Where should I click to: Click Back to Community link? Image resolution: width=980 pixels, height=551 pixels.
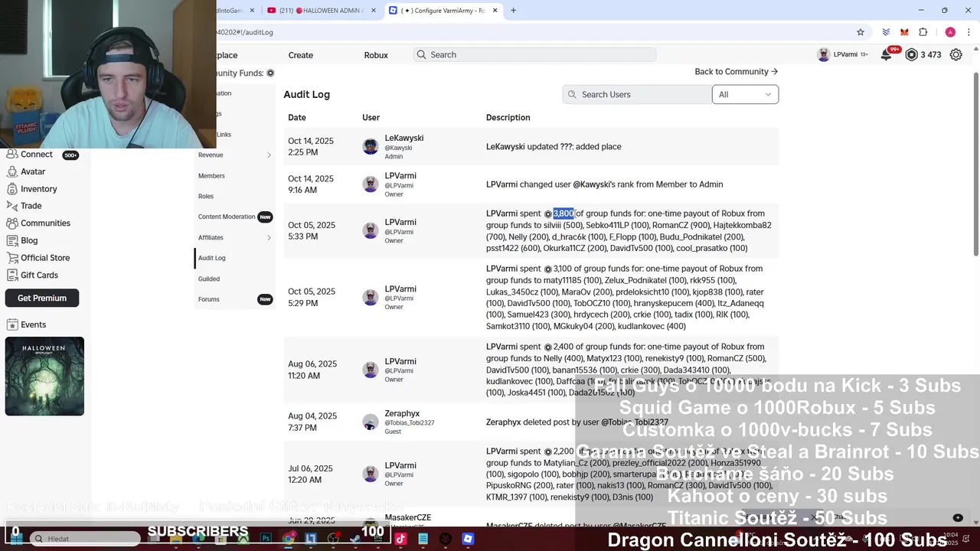(736, 72)
